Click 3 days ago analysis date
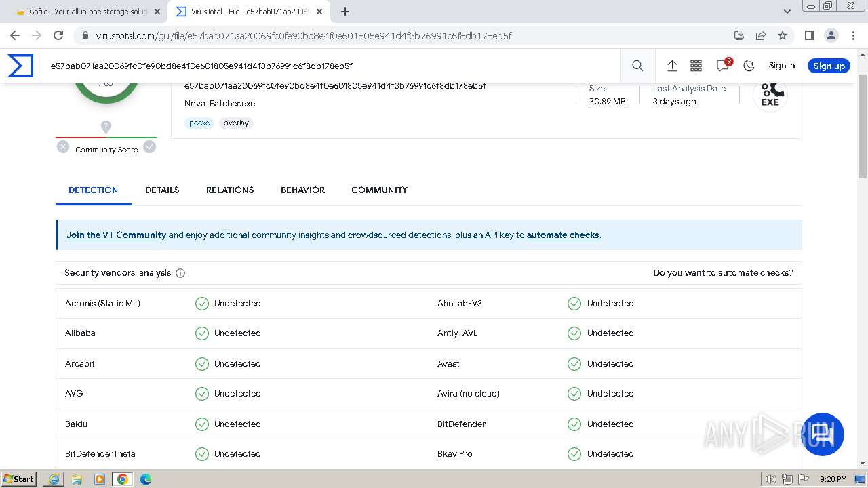The height and width of the screenshot is (488, 868). 674,102
